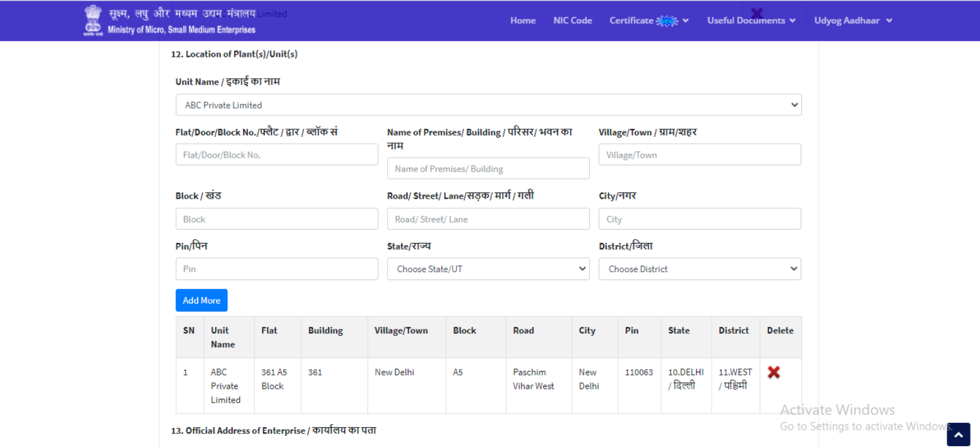Expand the Choose State/UT dropdown
Image resolution: width=980 pixels, height=448 pixels.
(488, 269)
